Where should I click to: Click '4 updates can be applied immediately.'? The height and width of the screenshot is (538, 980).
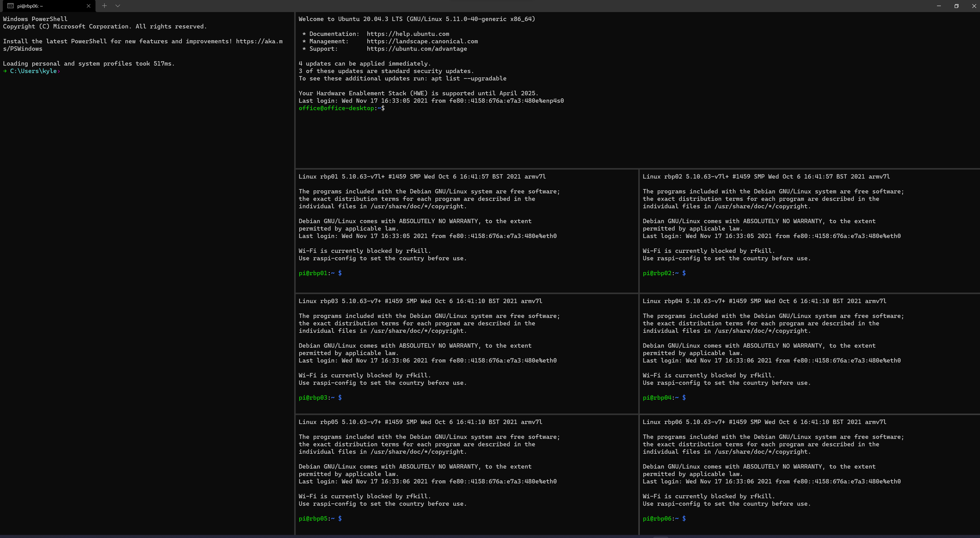[x=365, y=64]
